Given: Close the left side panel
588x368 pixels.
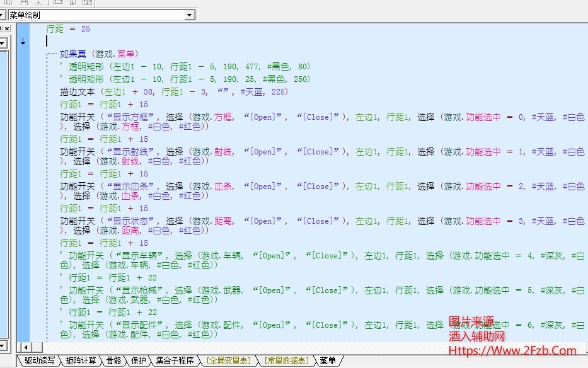Looking at the screenshot, I should 6,28.
